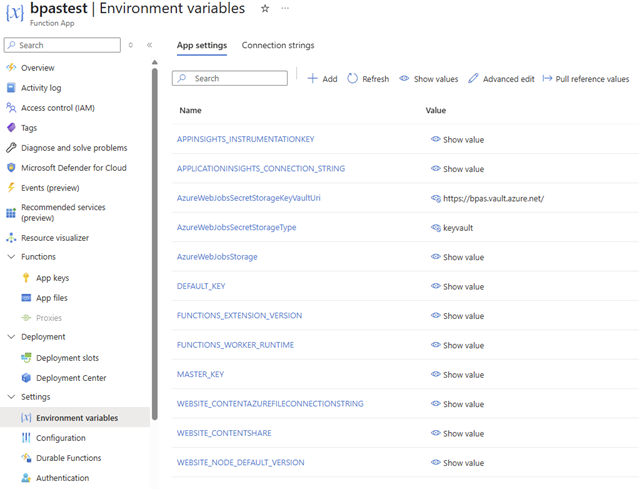Open the Diagnose and solve problems wrench icon
Screen dimensions: 639x489
pyautogui.click(x=11, y=148)
